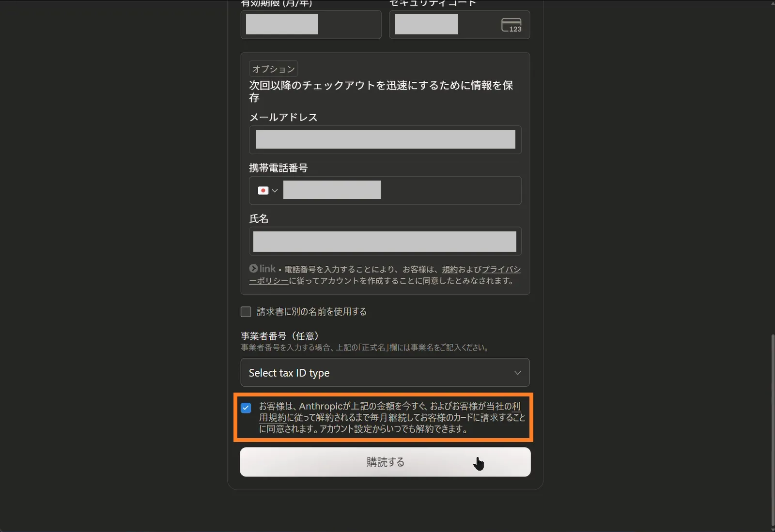Open the phone country code chevron

click(x=275, y=191)
